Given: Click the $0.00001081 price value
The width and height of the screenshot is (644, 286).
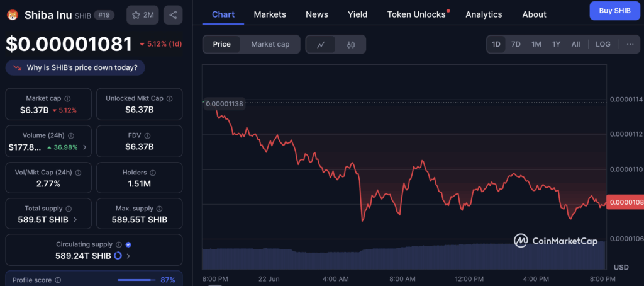Looking at the screenshot, I should point(69,44).
